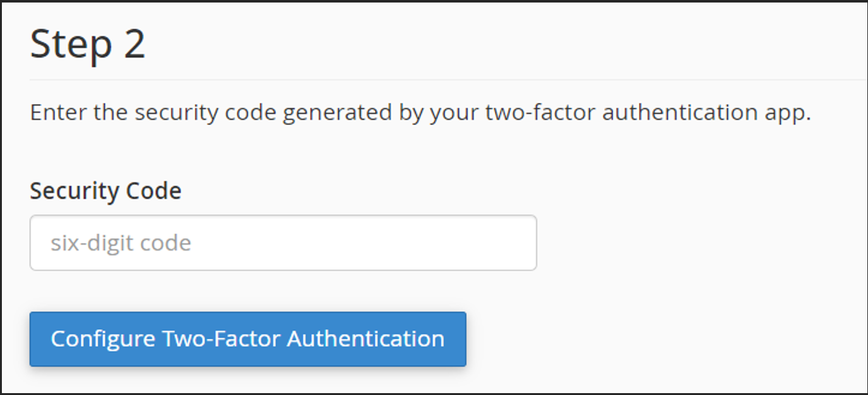Click the word Code in the field label
This screenshot has width=868, height=395.
(153, 191)
